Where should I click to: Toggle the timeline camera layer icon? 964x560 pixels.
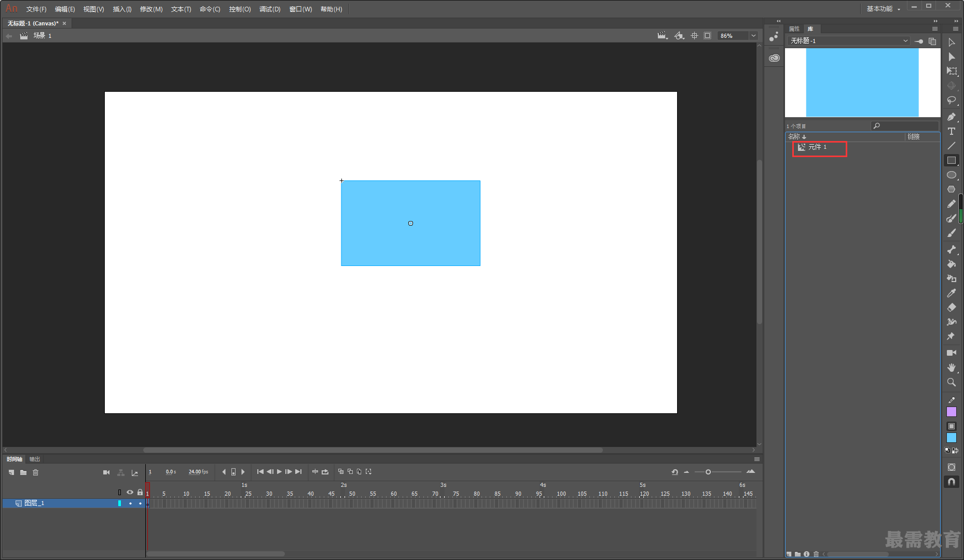(106, 472)
